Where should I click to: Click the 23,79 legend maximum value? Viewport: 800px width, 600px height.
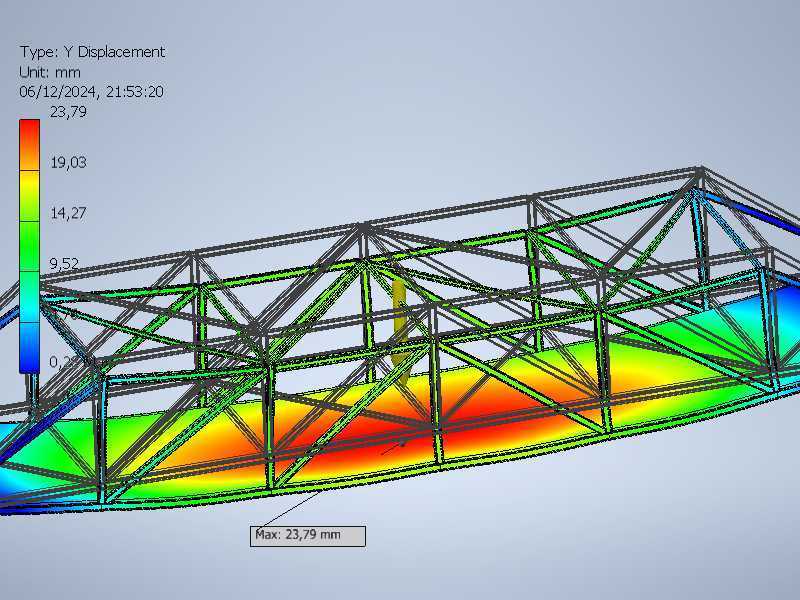68,112
